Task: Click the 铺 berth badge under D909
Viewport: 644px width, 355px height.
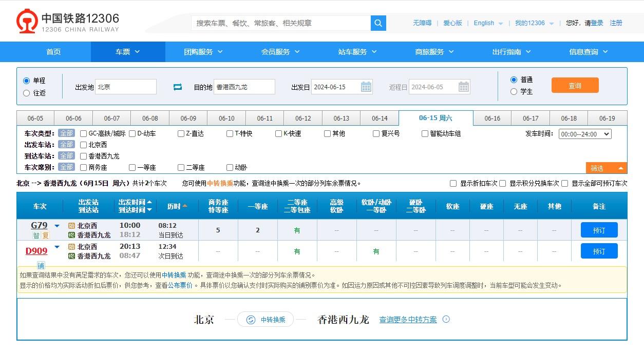Action: pyautogui.click(x=41, y=265)
